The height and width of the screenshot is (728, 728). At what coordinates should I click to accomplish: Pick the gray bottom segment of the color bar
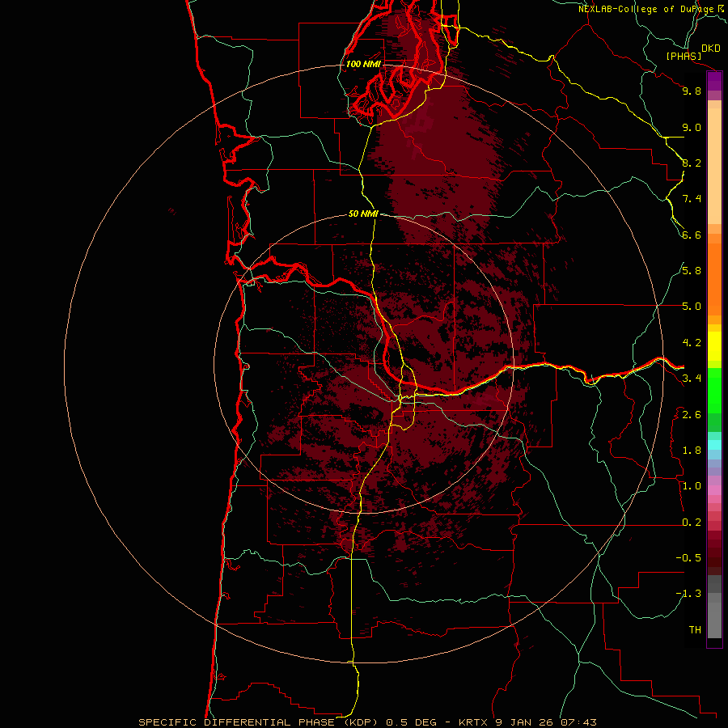pyautogui.click(x=714, y=620)
